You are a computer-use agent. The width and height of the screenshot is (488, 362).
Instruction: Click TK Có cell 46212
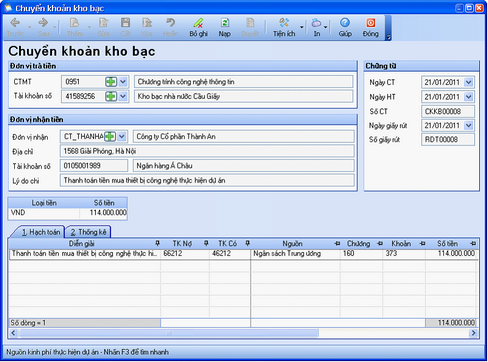tap(230, 254)
